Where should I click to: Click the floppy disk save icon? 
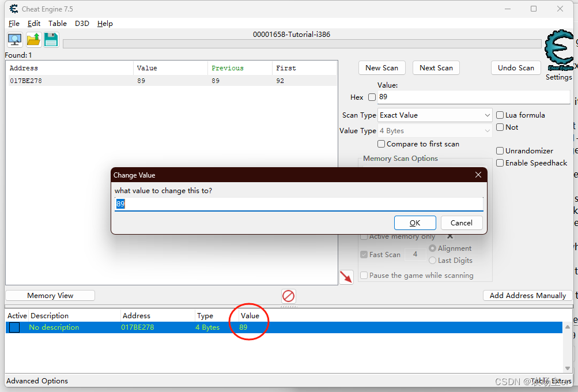coord(51,39)
